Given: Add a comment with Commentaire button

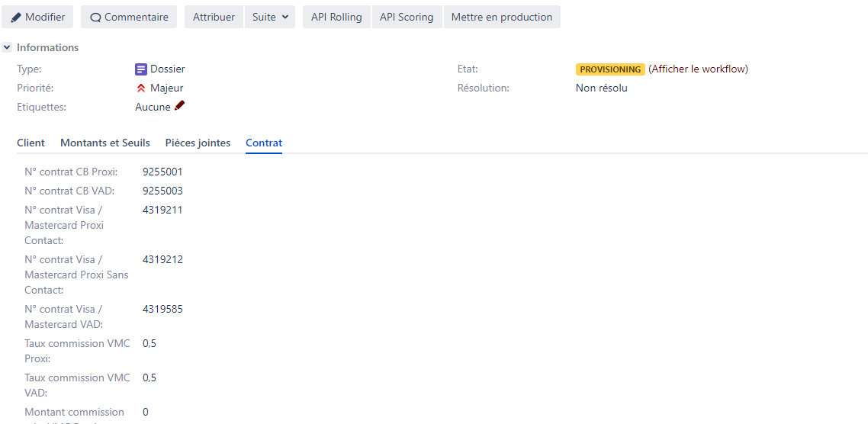Looking at the screenshot, I should coord(129,17).
